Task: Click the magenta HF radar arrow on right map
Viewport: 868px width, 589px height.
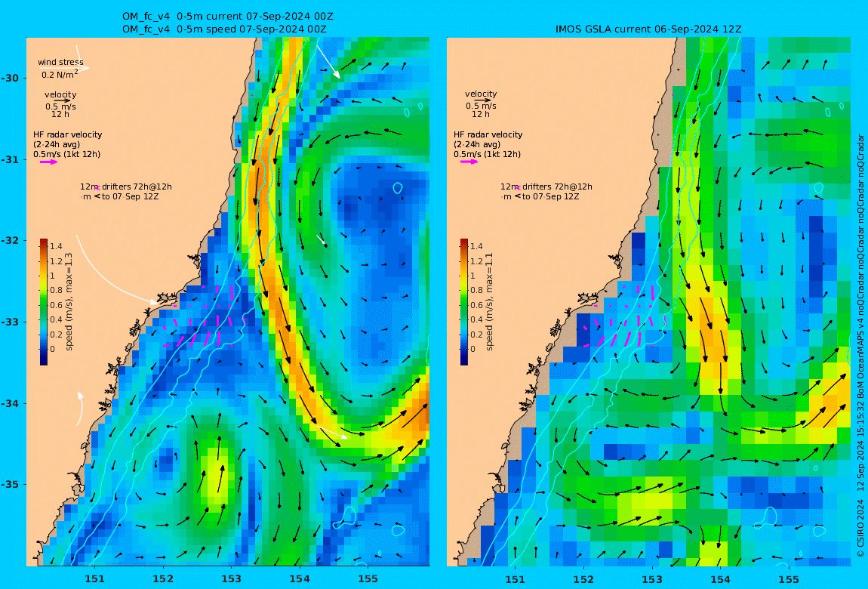Action: click(469, 162)
